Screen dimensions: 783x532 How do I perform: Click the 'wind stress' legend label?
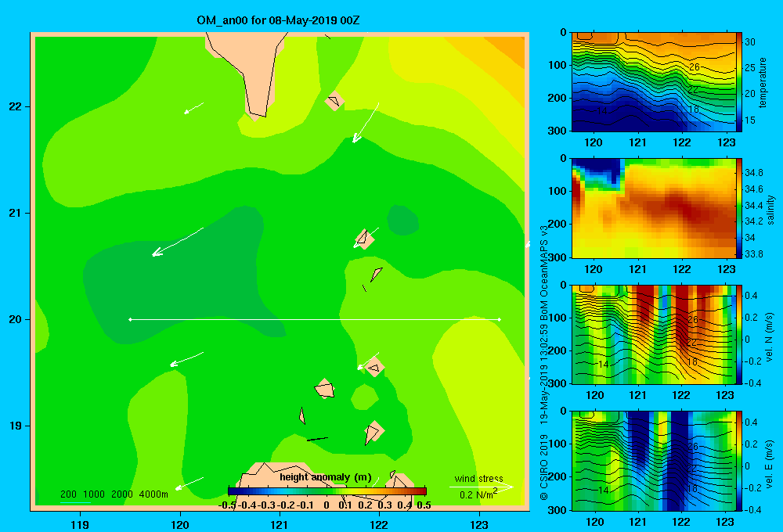coord(479,478)
